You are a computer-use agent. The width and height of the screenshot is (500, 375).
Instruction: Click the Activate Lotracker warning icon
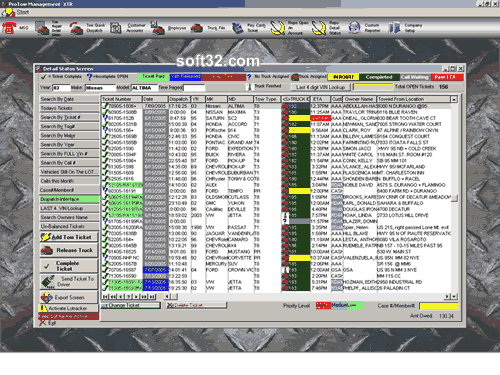(43, 308)
